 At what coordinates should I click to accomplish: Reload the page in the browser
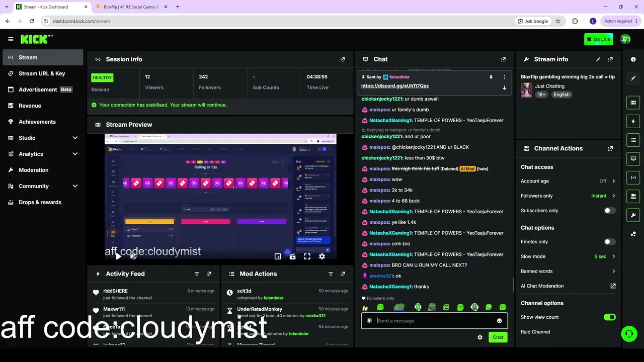click(x=32, y=21)
